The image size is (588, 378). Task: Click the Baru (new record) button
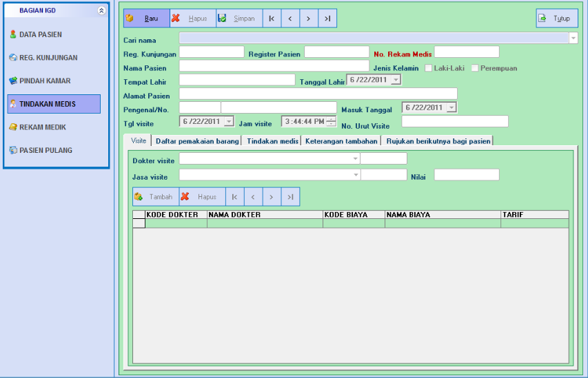(147, 19)
